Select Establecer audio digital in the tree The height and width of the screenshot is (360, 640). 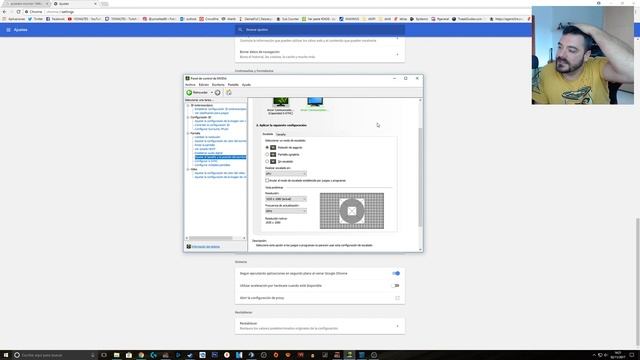pos(209,153)
